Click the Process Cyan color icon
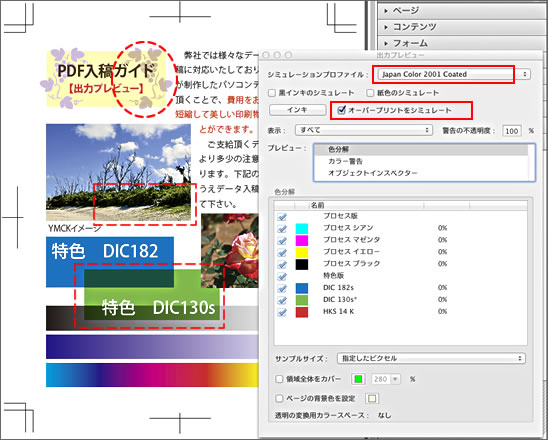Viewport: 548px width, 440px height. [x=302, y=228]
